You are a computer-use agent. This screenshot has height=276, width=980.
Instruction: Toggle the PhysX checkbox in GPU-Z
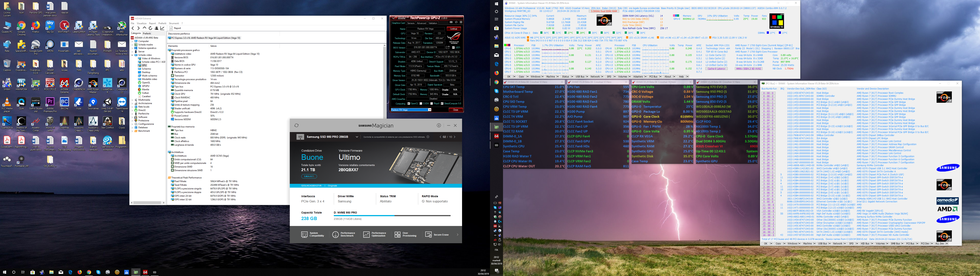(432, 103)
